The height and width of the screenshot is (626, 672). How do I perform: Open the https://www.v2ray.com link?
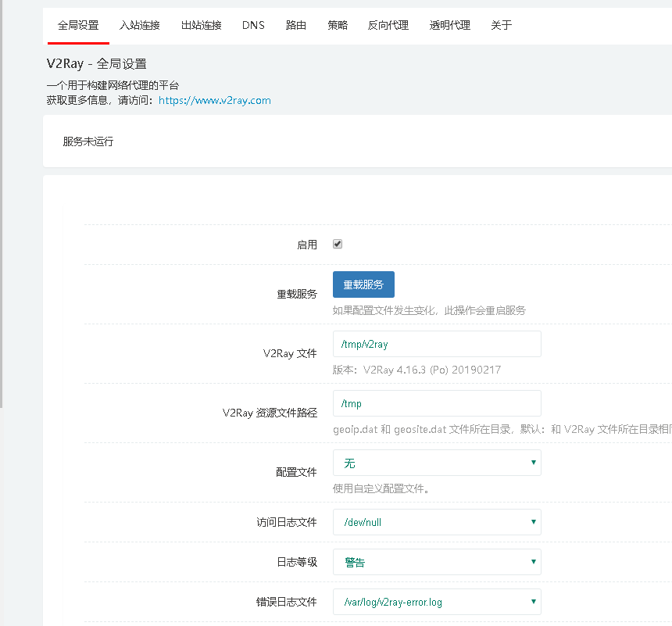(214, 100)
